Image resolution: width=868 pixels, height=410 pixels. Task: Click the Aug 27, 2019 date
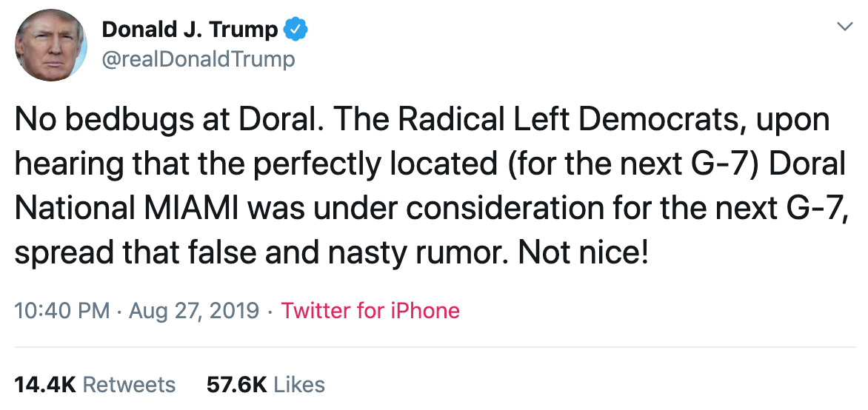[194, 311]
